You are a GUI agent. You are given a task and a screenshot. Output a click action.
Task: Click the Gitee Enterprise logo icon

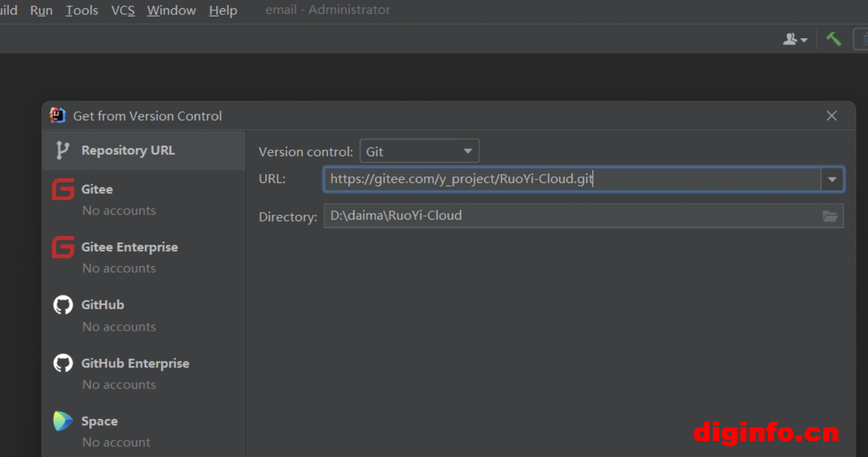[x=63, y=247]
